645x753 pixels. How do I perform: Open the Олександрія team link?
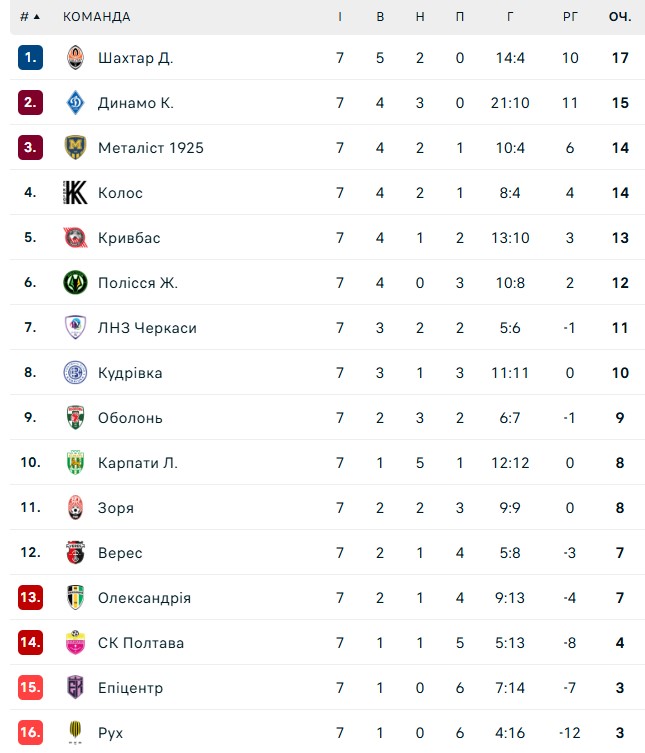(144, 598)
